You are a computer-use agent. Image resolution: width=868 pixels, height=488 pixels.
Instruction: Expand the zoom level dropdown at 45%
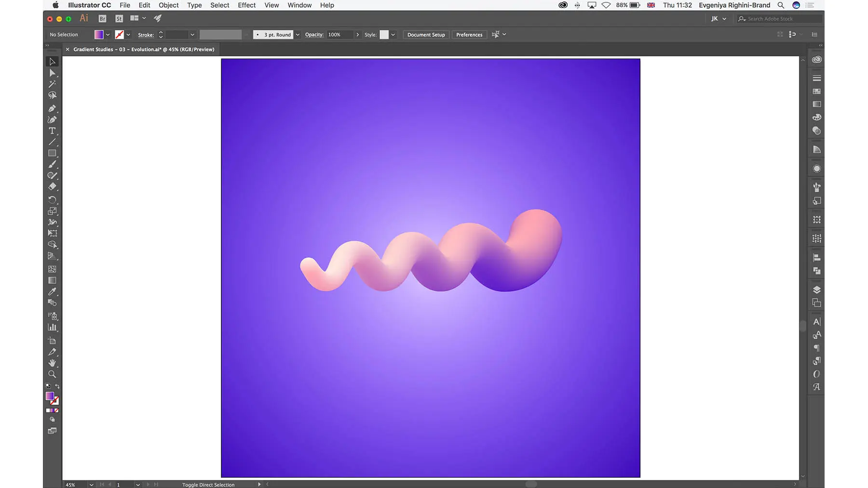pos(91,485)
